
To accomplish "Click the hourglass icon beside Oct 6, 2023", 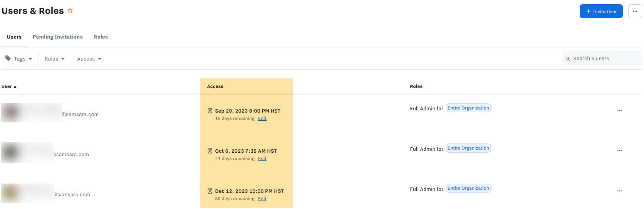I will point(210,151).
